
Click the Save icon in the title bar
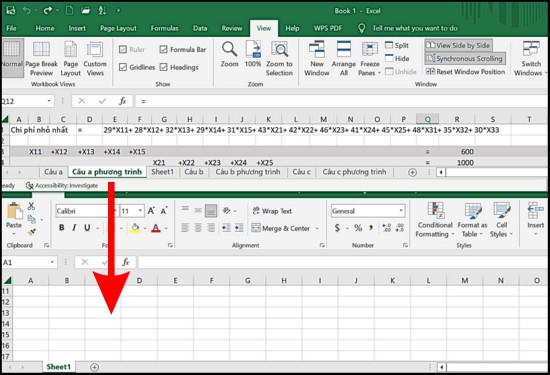[x=11, y=11]
